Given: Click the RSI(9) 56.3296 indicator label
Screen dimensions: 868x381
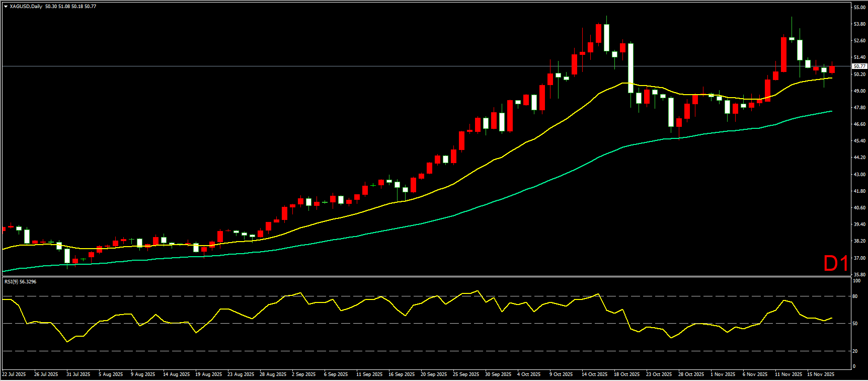Looking at the screenshot, I should pos(20,281).
